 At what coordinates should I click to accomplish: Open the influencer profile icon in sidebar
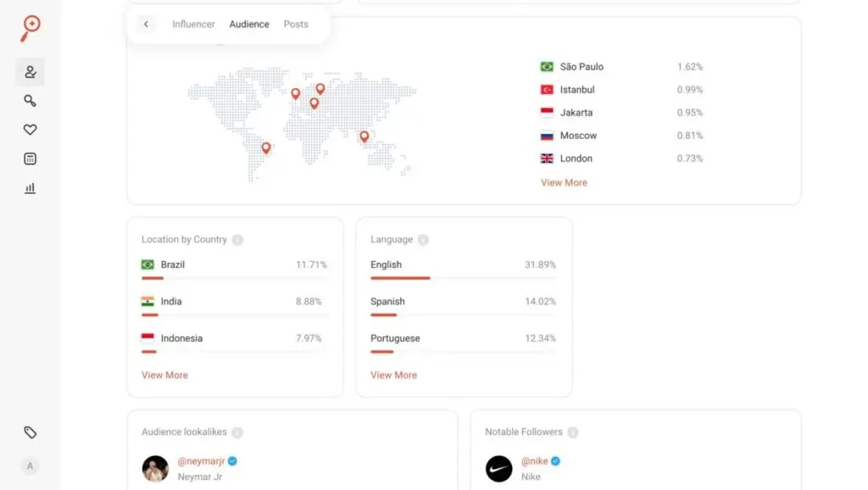coord(31,72)
